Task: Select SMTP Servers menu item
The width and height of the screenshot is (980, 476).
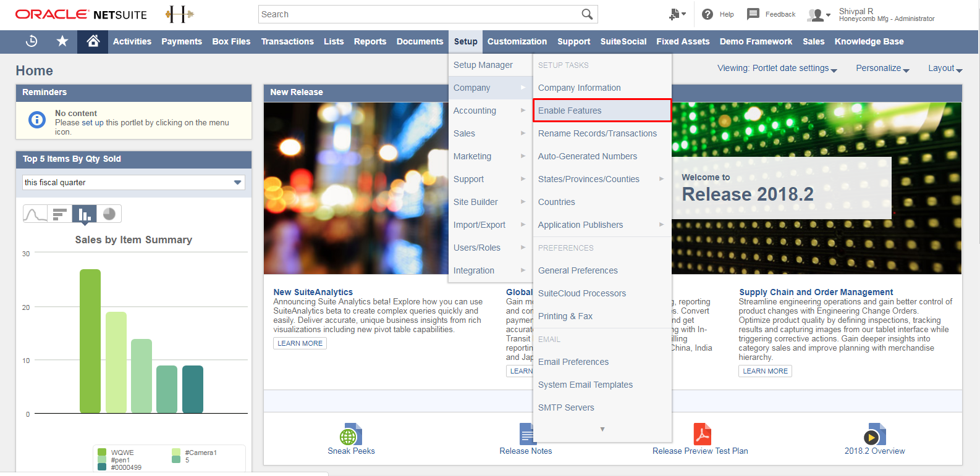Action: [x=602, y=407]
